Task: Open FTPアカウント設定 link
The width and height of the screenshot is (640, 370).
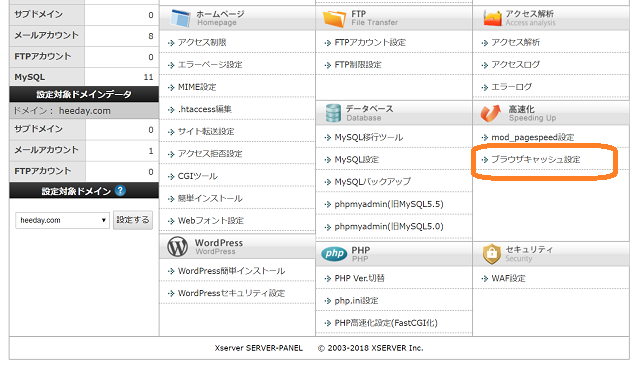Action: 370,42
